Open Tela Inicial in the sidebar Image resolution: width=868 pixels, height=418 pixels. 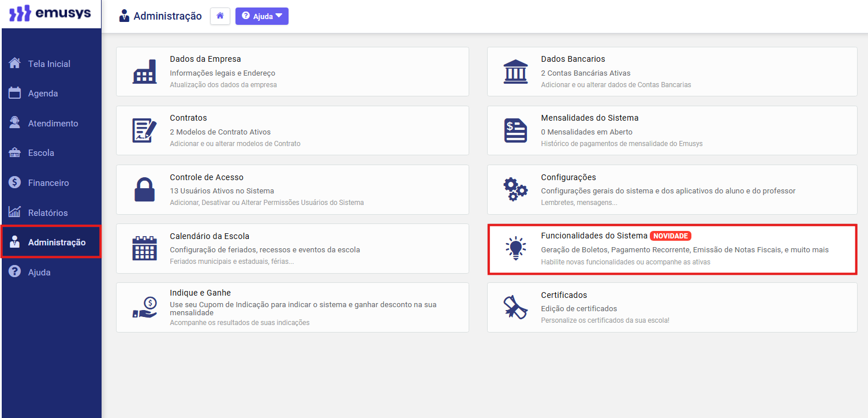point(49,64)
